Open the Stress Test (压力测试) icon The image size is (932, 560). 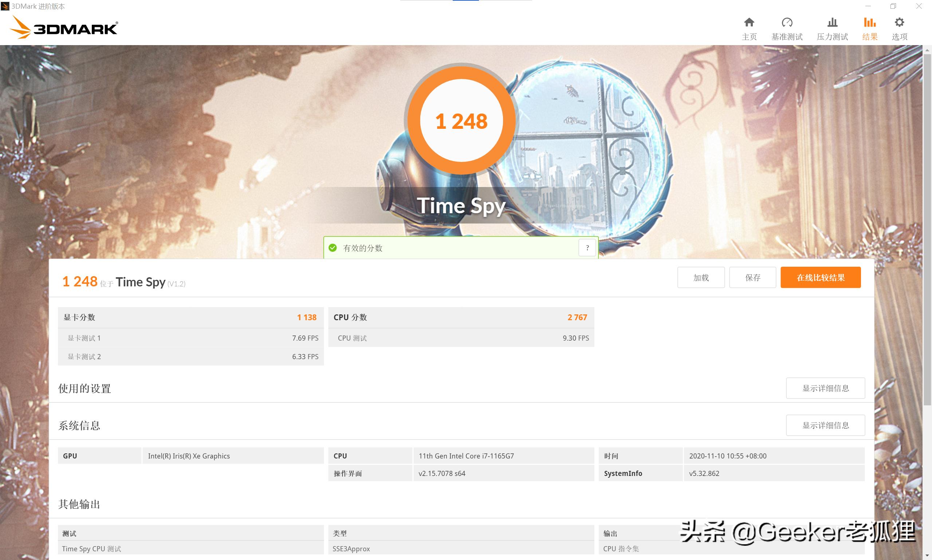pos(832,23)
